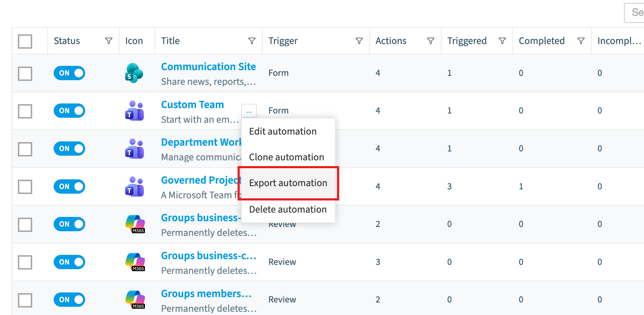644x315 pixels.
Task: Tick the Department Work row checkbox
Action: tap(25, 149)
